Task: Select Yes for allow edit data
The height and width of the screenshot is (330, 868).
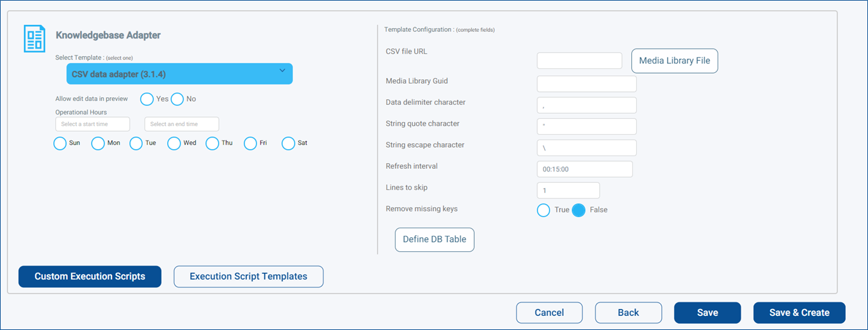Action: coord(147,99)
